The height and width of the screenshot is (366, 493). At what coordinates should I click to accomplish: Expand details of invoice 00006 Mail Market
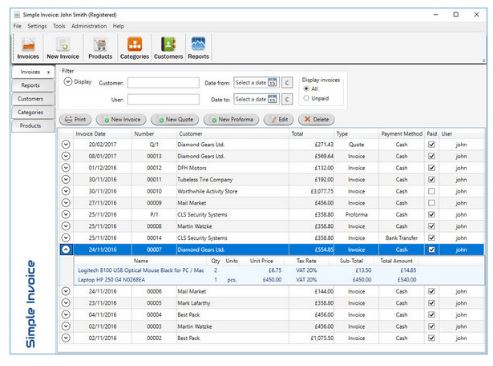[66, 291]
